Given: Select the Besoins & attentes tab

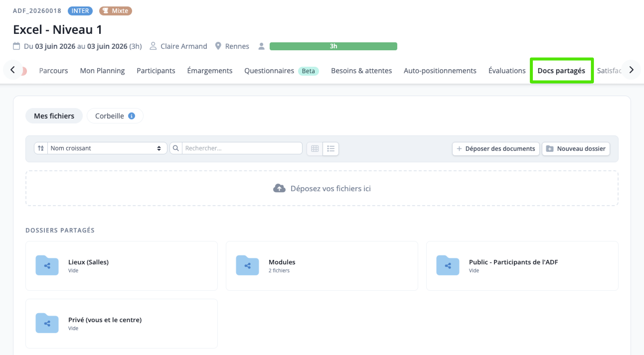Looking at the screenshot, I should coord(361,71).
